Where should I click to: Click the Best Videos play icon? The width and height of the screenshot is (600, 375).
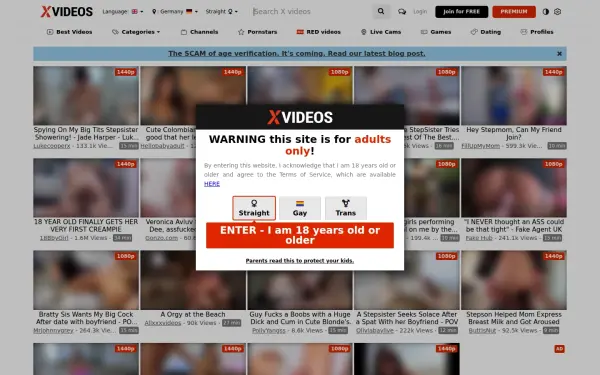pos(50,32)
